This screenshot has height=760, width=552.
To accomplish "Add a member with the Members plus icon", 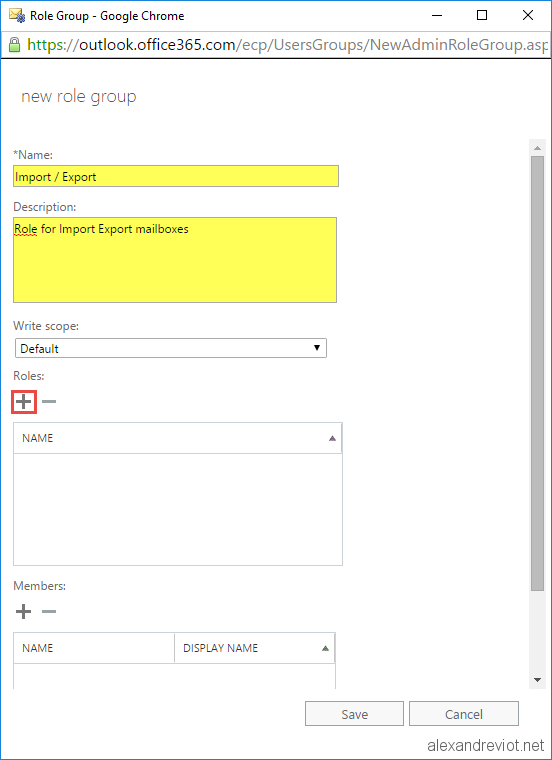I will coord(23,612).
